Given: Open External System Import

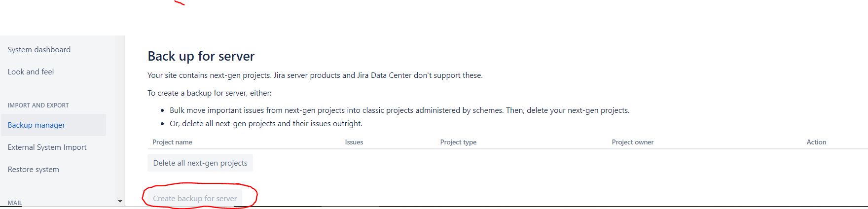Looking at the screenshot, I should pos(47,147).
